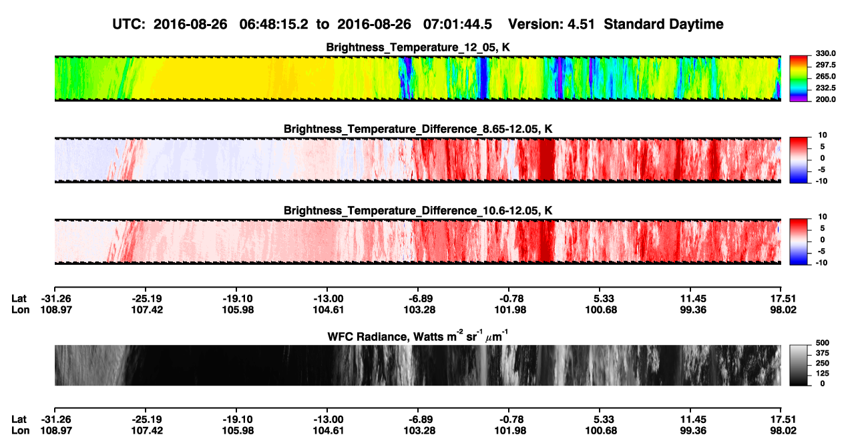Click the 10 tick label on the 8.65-12.05 colorbar
This screenshot has height=445, width=868.
point(823,135)
